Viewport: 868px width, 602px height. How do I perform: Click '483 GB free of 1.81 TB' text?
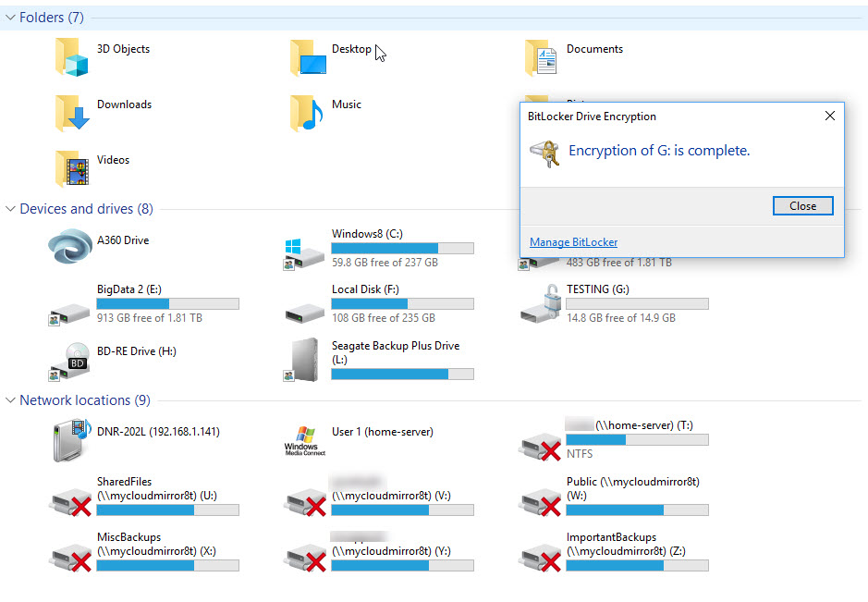click(619, 263)
